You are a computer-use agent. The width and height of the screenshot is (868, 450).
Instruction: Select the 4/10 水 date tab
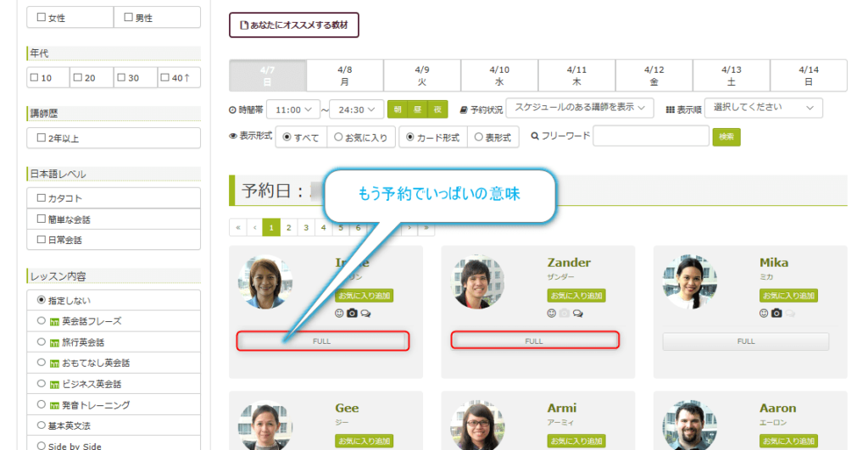click(x=499, y=75)
